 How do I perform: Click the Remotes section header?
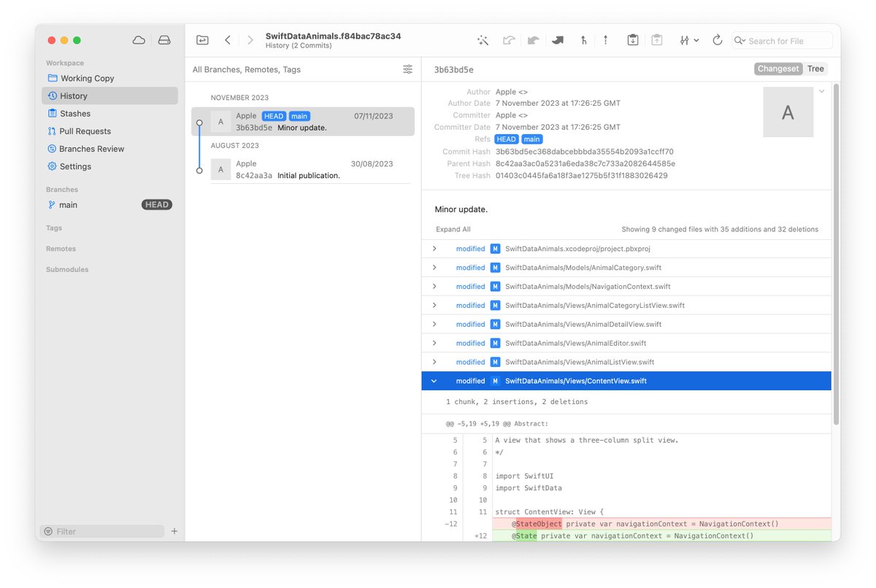61,249
